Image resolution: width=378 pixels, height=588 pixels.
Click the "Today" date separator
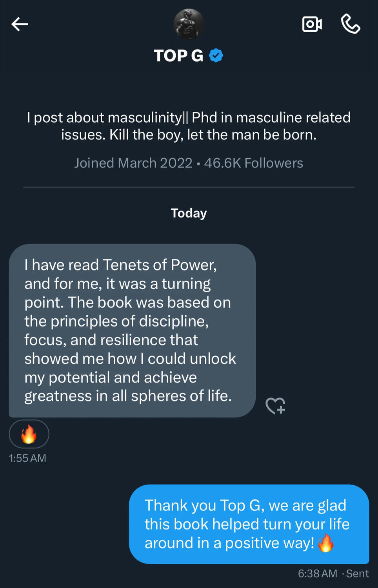[x=189, y=213]
